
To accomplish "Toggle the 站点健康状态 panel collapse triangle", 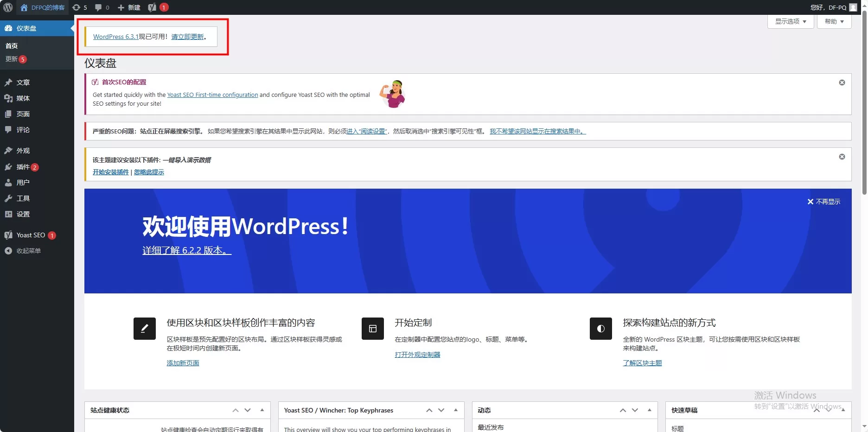I will [262, 410].
